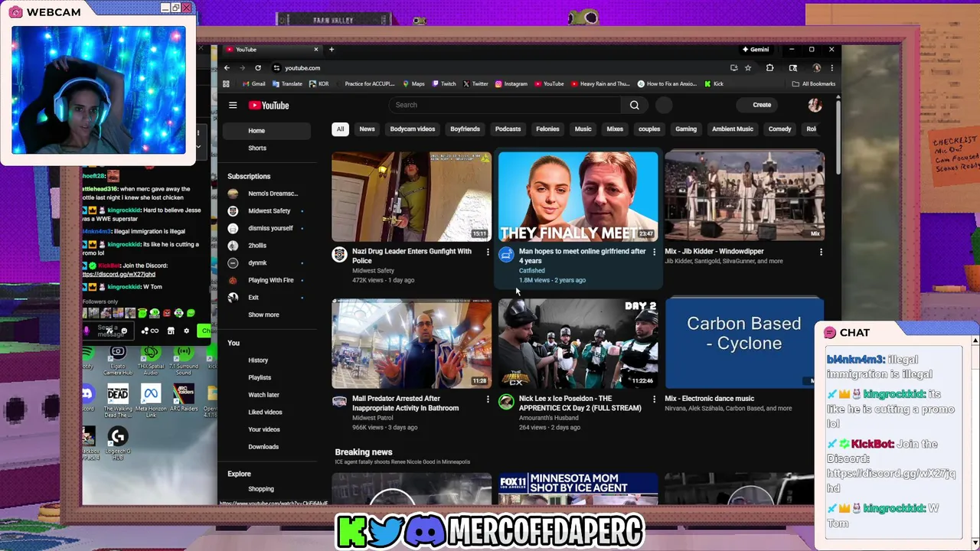Expand Show more under Subscriptions

pos(263,315)
